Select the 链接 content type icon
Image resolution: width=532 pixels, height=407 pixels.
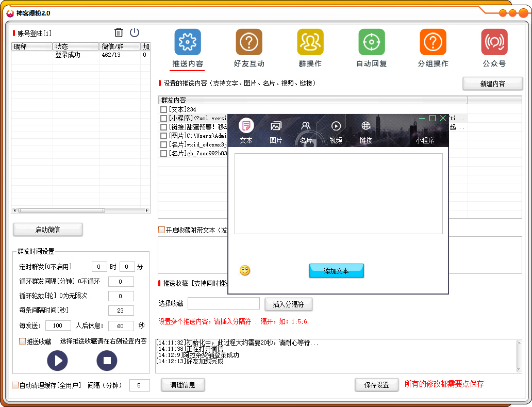point(366,126)
